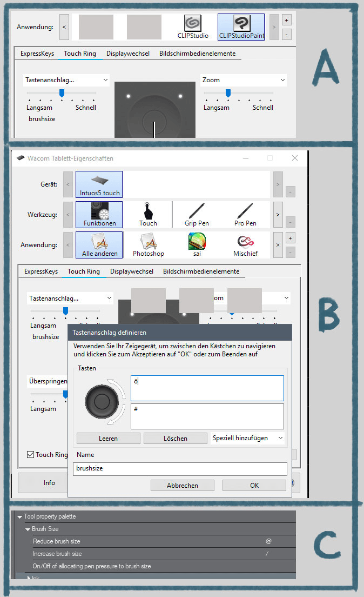
Task: Click the Löschen button
Action: tap(175, 439)
